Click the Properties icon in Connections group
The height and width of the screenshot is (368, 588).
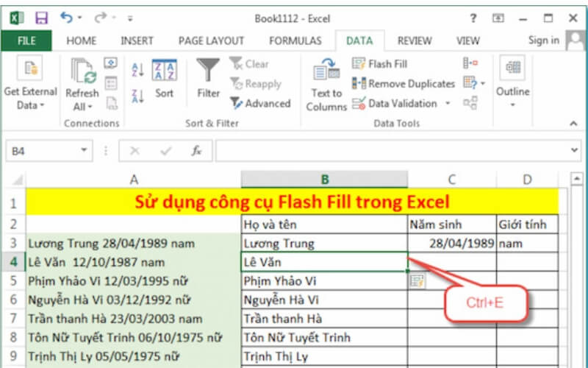[111, 83]
